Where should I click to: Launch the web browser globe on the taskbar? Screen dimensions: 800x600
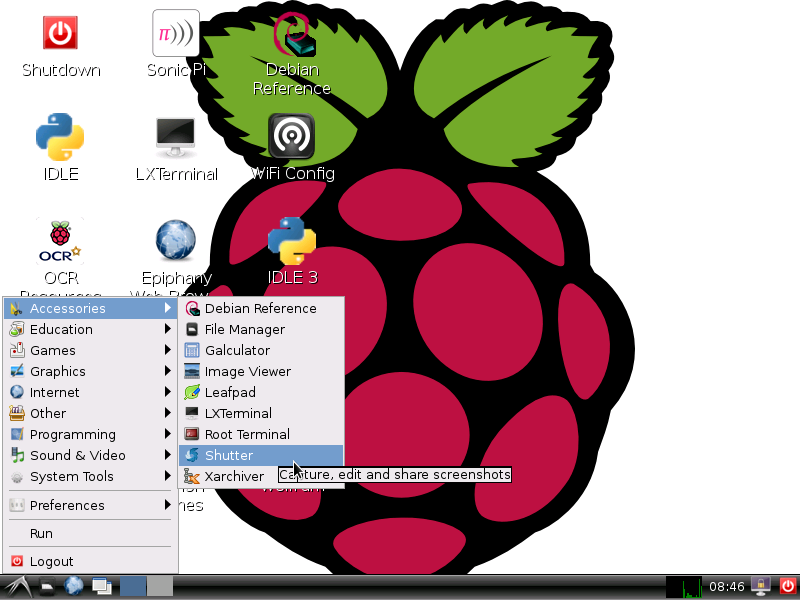click(x=74, y=587)
